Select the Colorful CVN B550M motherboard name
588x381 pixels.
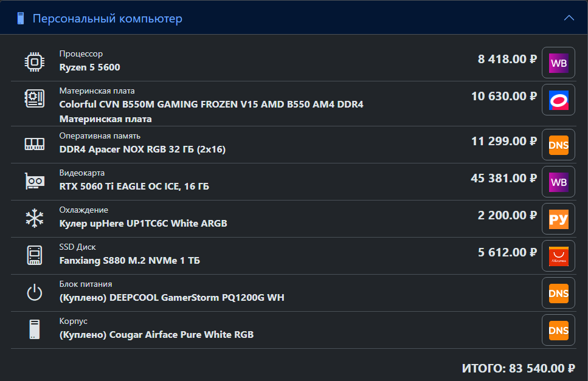[211, 104]
